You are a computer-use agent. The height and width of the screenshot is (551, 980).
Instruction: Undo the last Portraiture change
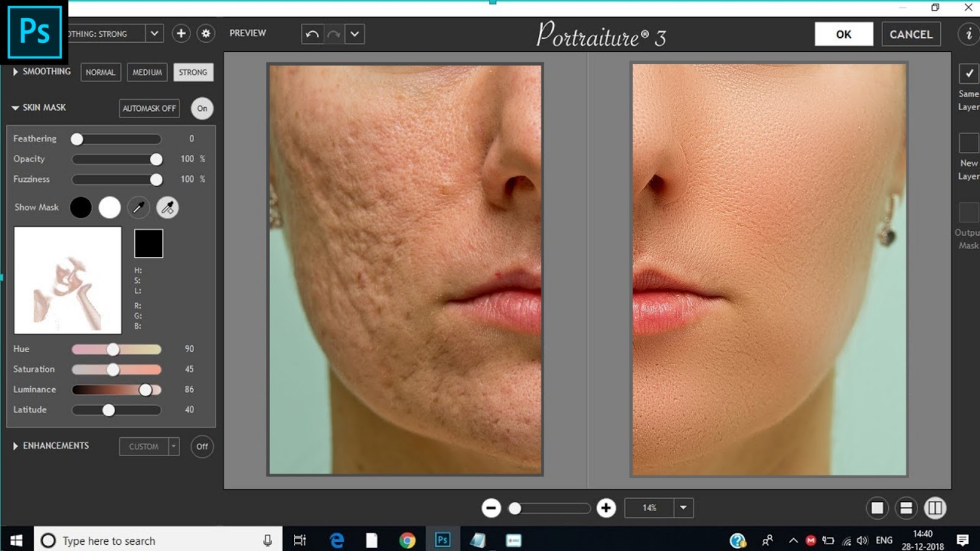pos(312,34)
